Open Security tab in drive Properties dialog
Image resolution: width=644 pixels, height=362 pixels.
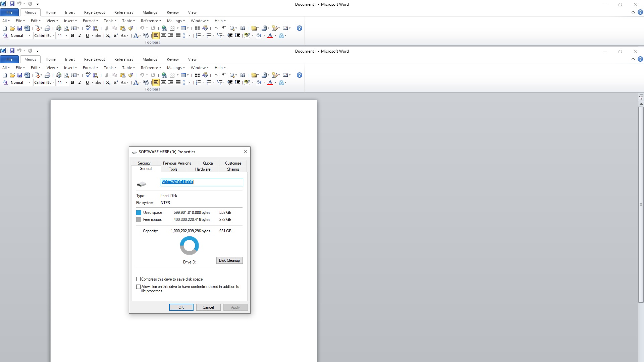click(x=144, y=163)
